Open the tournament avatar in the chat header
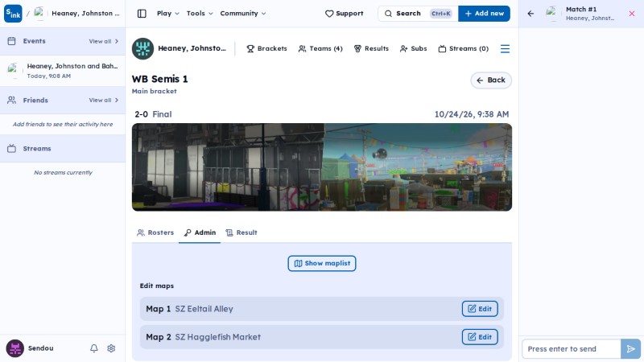Viewport: 644px width, 362px height. click(551, 14)
